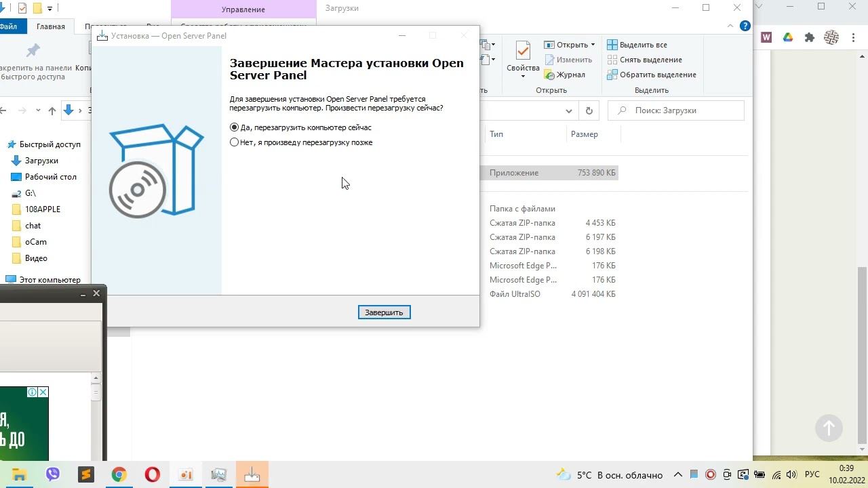Screen dimensions: 868x488
Task: Open Быстрый доступ in navigation pane
Action: [43, 144]
